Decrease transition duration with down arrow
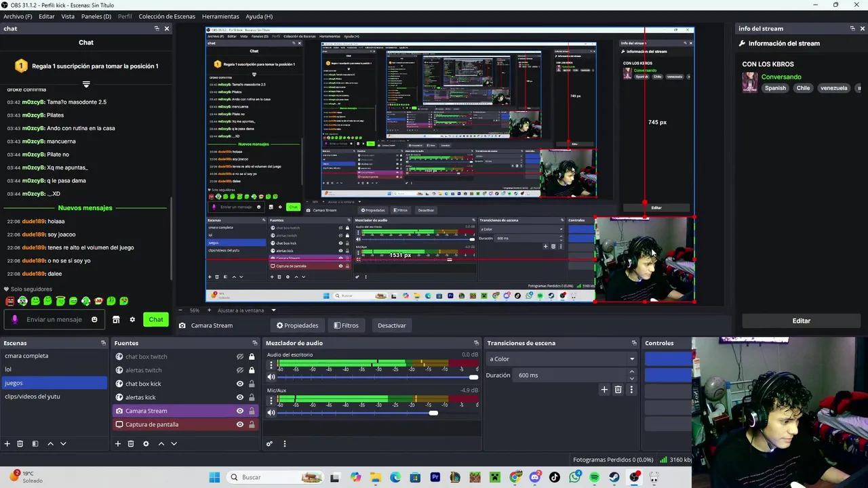 (x=632, y=378)
